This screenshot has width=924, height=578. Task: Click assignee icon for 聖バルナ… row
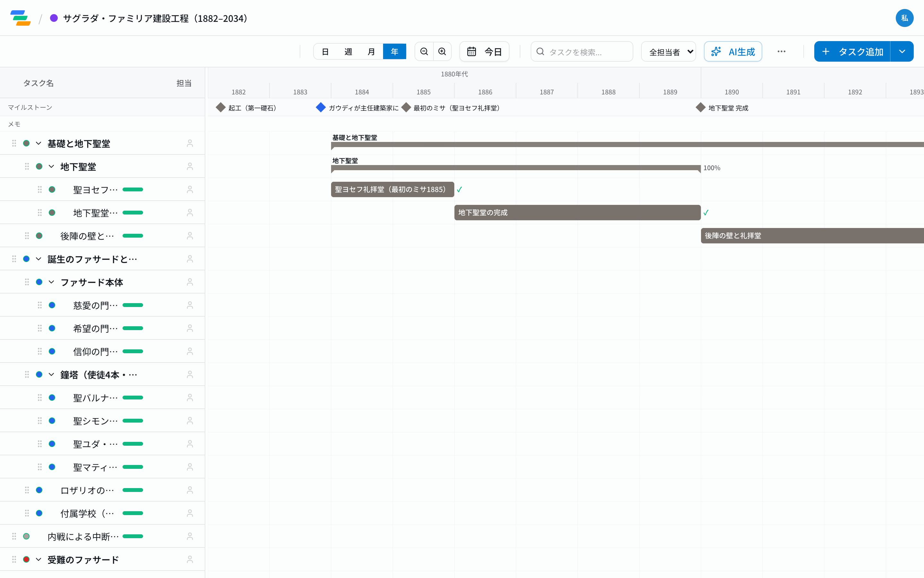(190, 398)
